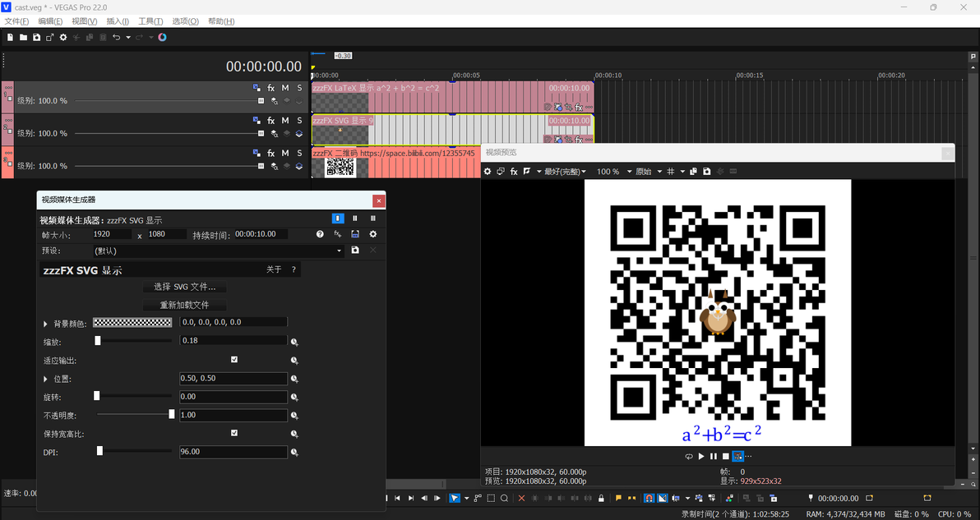Open project properties gear in main toolbar

pyautogui.click(x=63, y=38)
